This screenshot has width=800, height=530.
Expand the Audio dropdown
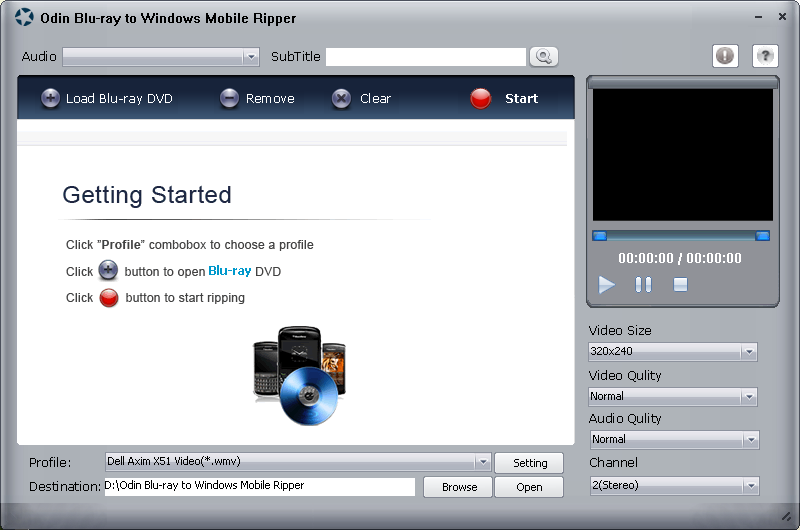pos(251,57)
